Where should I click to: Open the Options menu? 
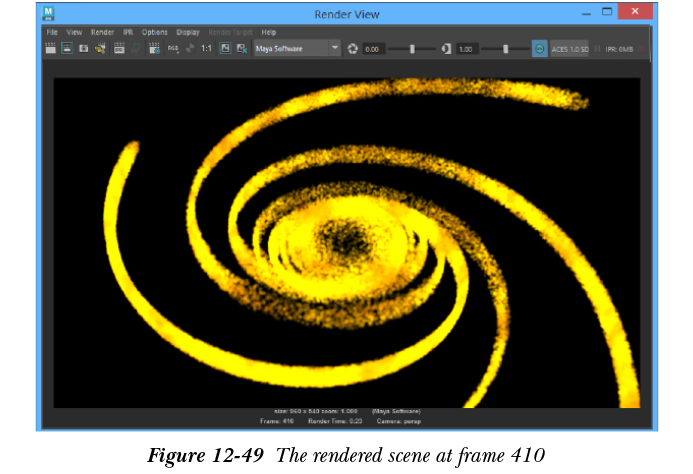pos(154,32)
